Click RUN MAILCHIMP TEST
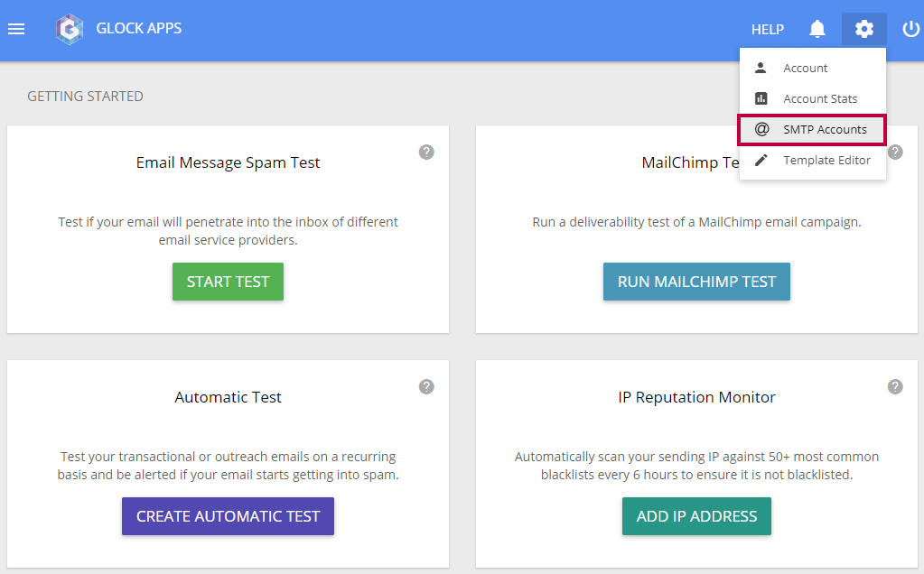The height and width of the screenshot is (574, 924). click(696, 282)
